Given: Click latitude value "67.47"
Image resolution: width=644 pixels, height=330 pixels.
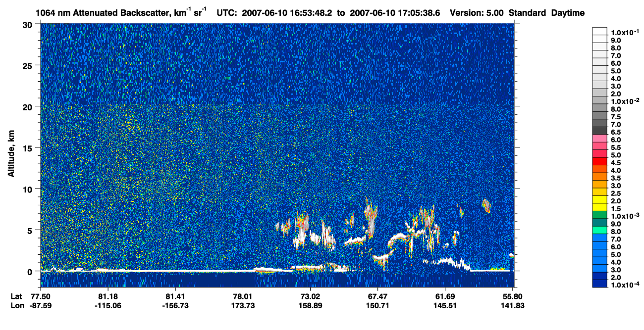Looking at the screenshot, I should click(x=377, y=296).
